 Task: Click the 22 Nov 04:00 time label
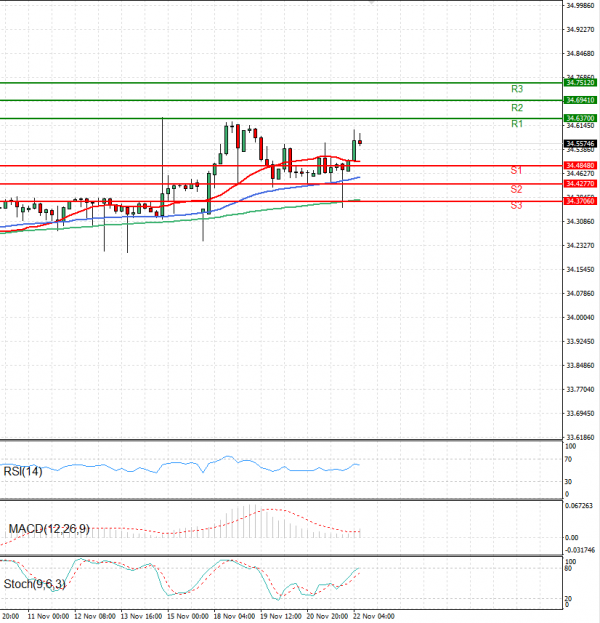374,616
